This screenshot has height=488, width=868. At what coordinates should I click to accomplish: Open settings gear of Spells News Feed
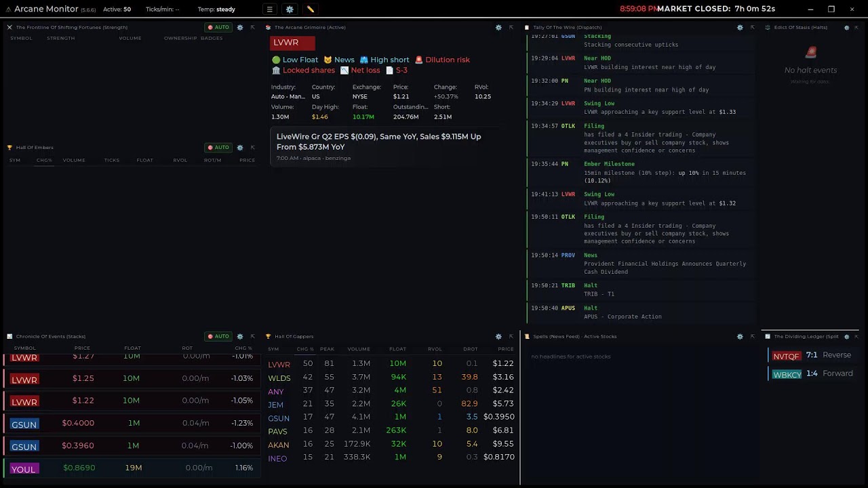tap(740, 336)
